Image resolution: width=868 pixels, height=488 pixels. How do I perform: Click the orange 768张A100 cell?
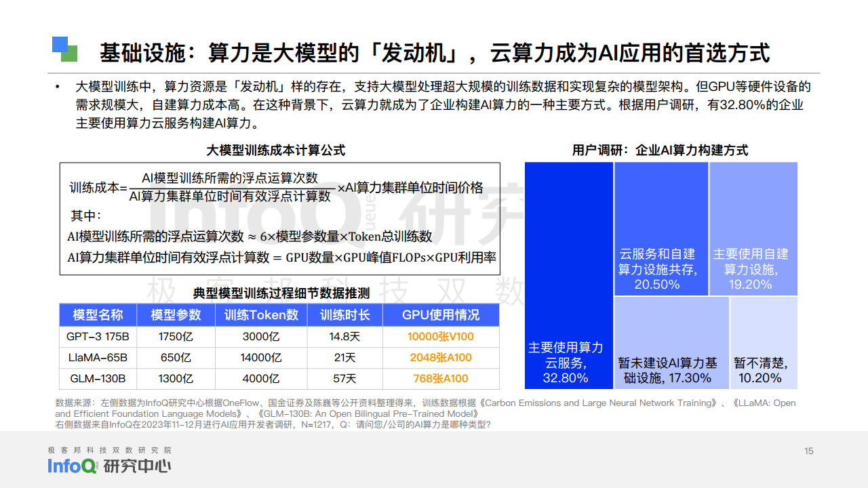tap(441, 379)
